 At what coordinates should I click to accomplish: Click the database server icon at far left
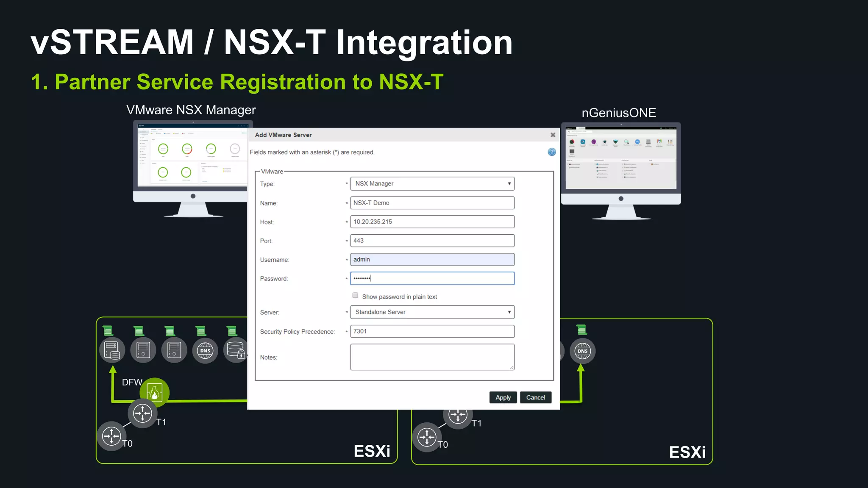pos(112,350)
